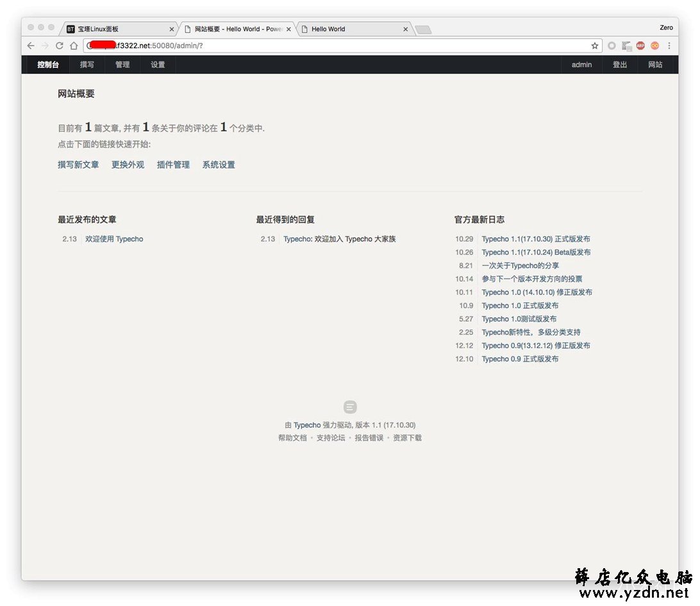Click the 最近得到的回复 heading

coord(285,220)
